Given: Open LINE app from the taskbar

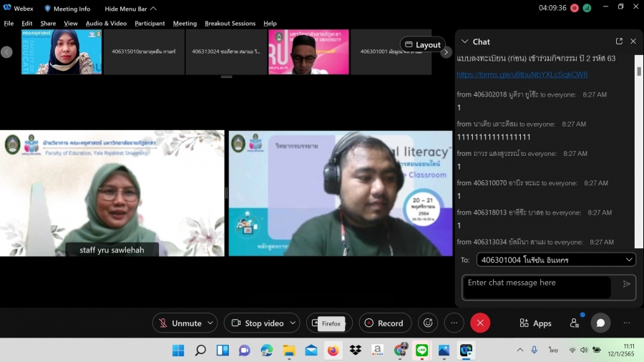Looking at the screenshot, I should [421, 350].
